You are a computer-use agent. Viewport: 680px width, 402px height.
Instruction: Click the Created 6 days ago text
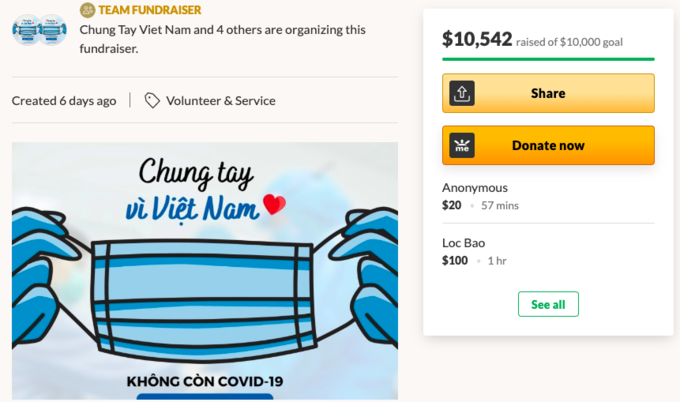(64, 101)
